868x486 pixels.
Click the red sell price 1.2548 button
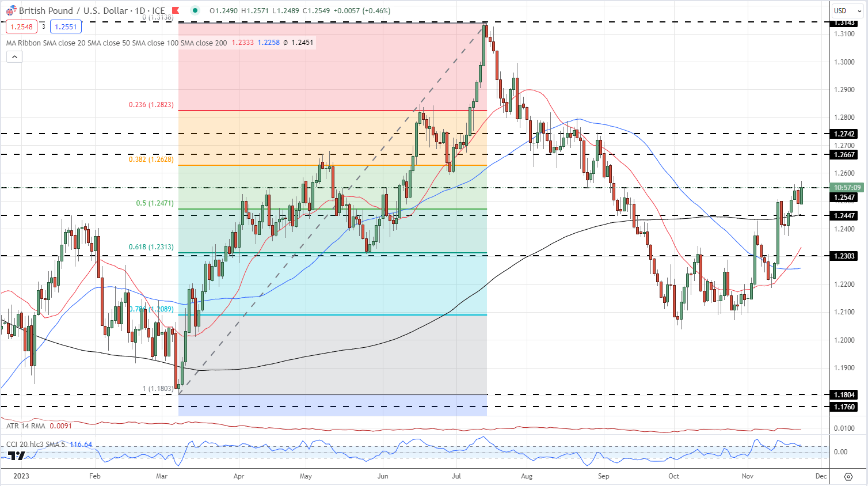click(22, 26)
